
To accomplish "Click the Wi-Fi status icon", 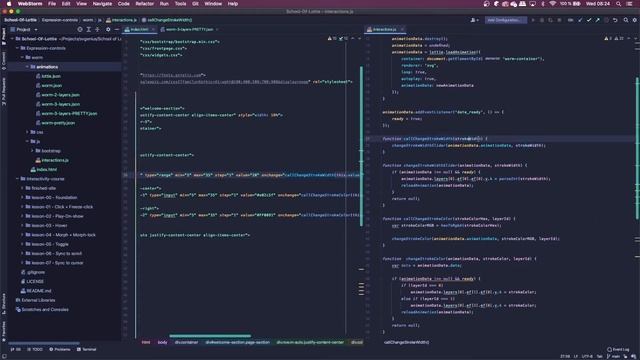I will click(552, 4).
